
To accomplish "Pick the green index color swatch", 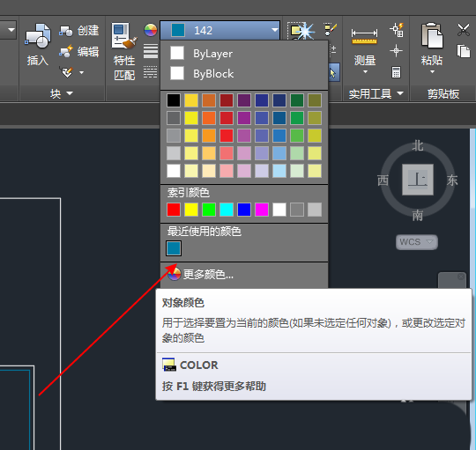I will click(x=209, y=210).
